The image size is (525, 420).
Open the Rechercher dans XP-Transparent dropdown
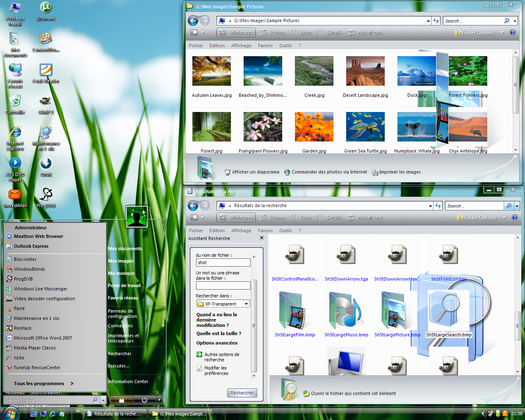click(247, 304)
